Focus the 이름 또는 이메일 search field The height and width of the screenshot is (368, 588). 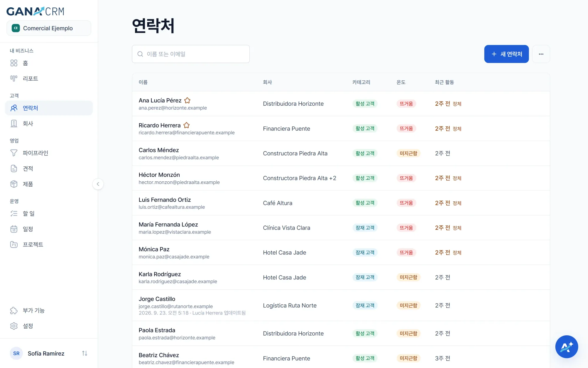tap(191, 54)
